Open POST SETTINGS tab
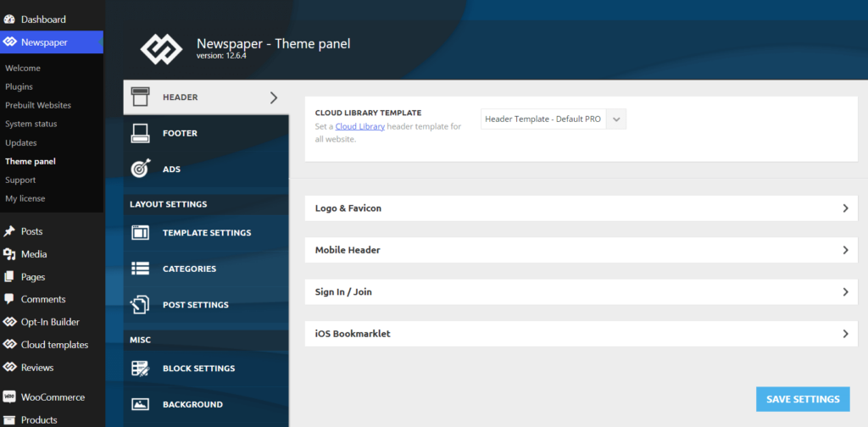This screenshot has height=427, width=868. [206, 305]
